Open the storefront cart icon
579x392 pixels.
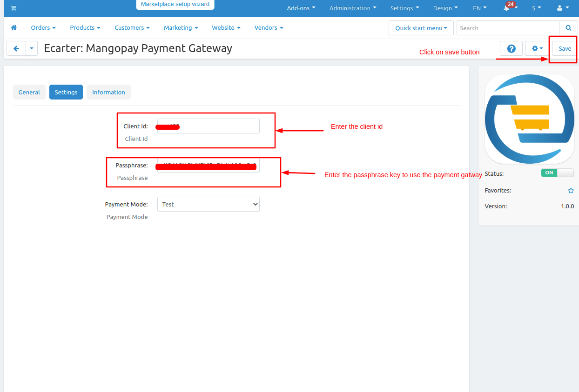(13, 8)
